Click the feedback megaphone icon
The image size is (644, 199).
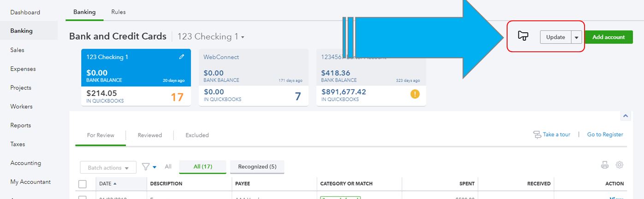pos(523,36)
